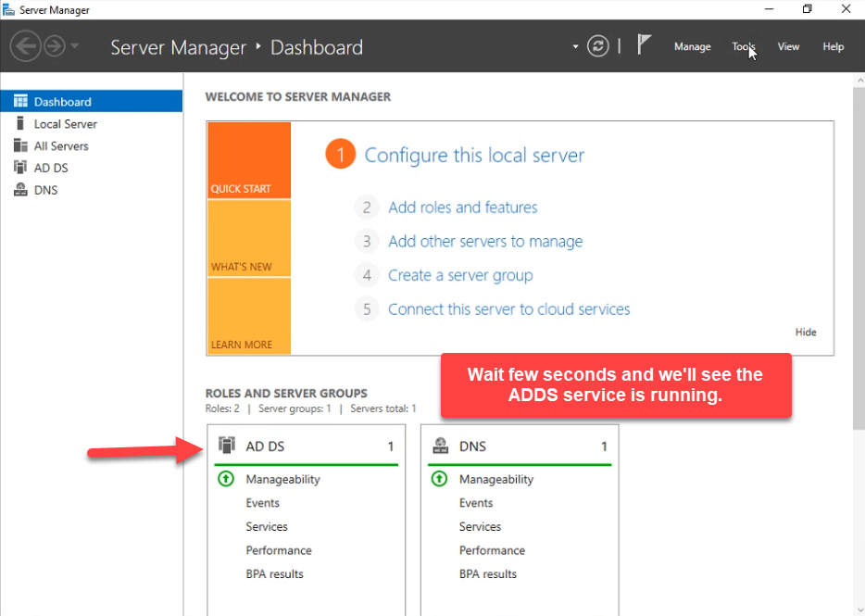This screenshot has height=616, width=865.
Task: Click the AD DS tile icon
Action: 226,445
